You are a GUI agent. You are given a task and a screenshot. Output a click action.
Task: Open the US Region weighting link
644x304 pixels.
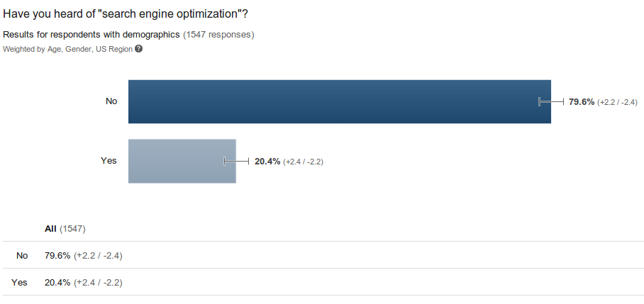(113, 49)
